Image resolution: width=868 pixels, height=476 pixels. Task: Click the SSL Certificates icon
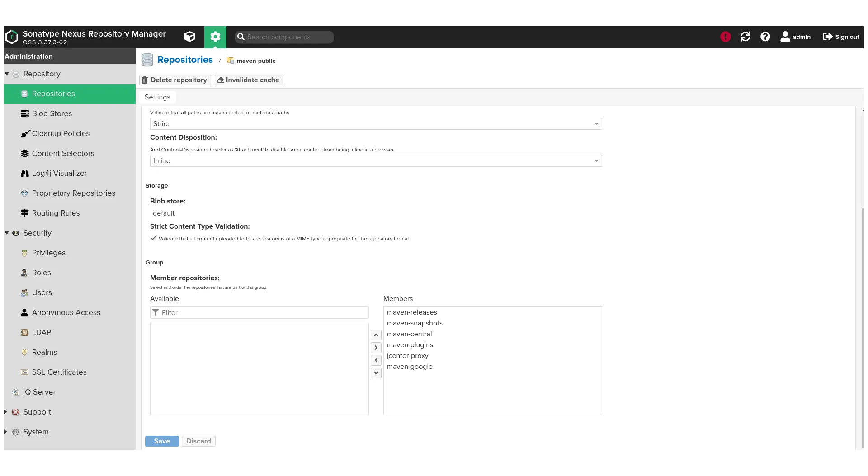(25, 372)
